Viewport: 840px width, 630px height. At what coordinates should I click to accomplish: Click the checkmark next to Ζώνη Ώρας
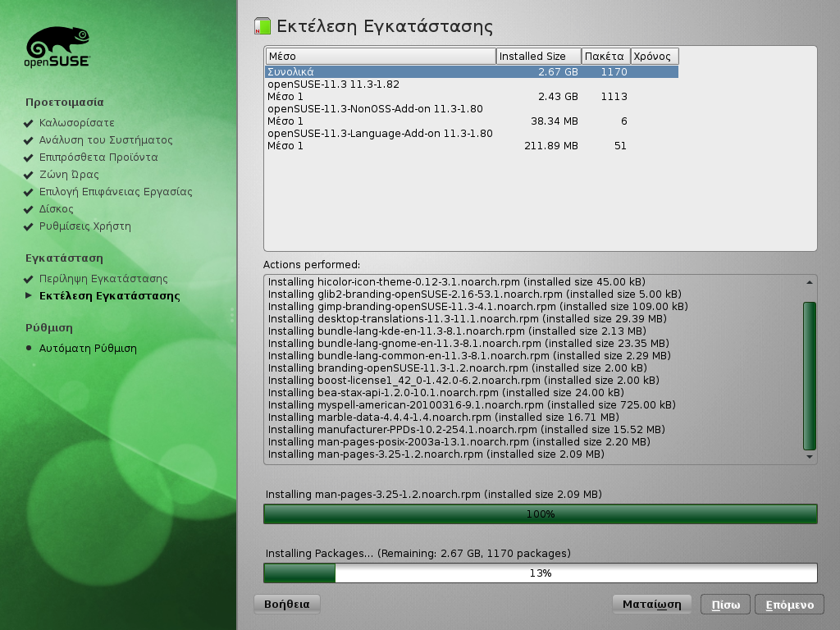point(29,175)
